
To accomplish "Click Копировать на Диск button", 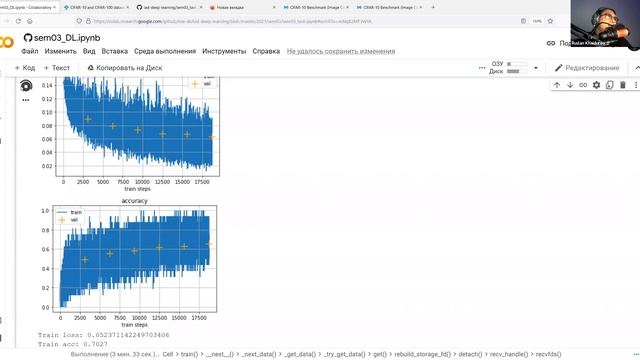I will point(125,68).
